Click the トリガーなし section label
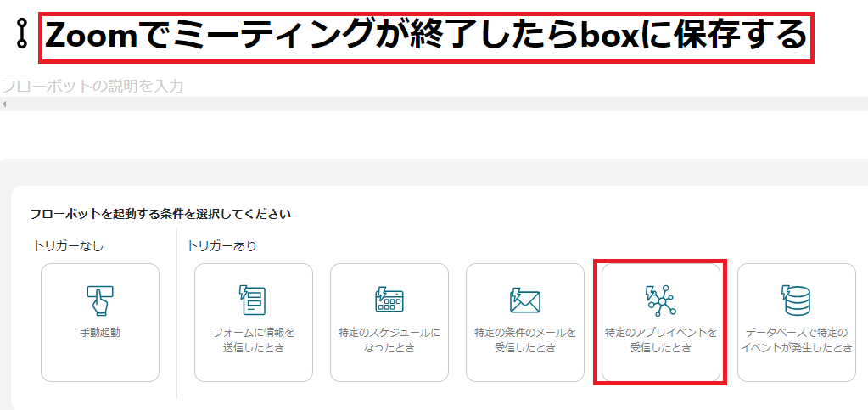The image size is (868, 410). click(x=68, y=246)
